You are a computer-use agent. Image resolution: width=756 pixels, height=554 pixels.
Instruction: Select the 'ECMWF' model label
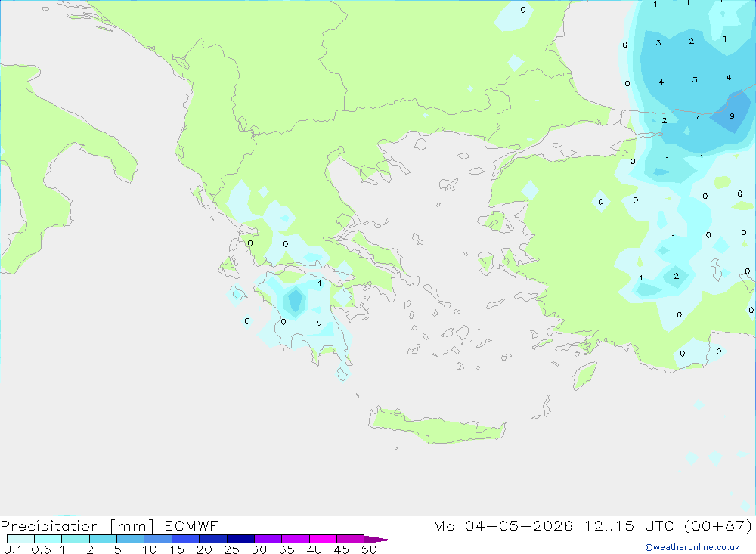pos(191,525)
